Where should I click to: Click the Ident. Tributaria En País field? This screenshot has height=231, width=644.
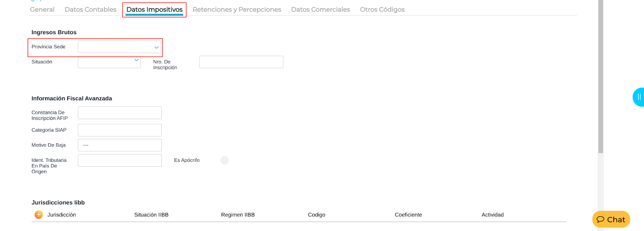point(120,160)
